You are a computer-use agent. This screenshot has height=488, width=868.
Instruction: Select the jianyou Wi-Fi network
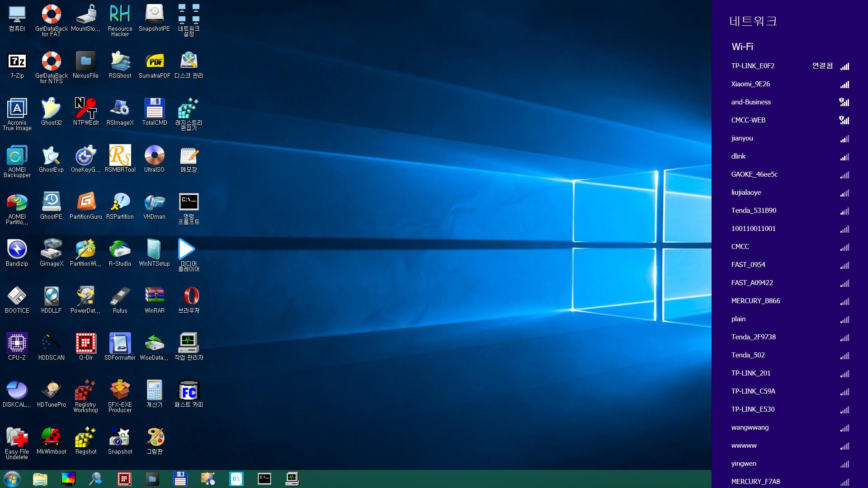790,138
